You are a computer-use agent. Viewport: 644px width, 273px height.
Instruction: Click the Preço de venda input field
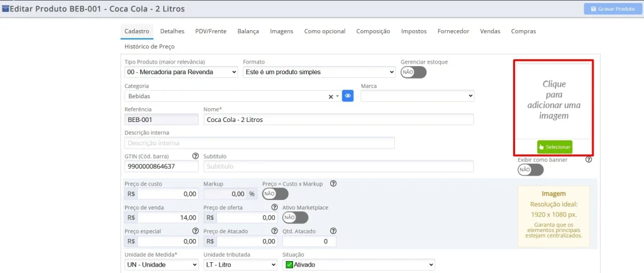(x=167, y=217)
